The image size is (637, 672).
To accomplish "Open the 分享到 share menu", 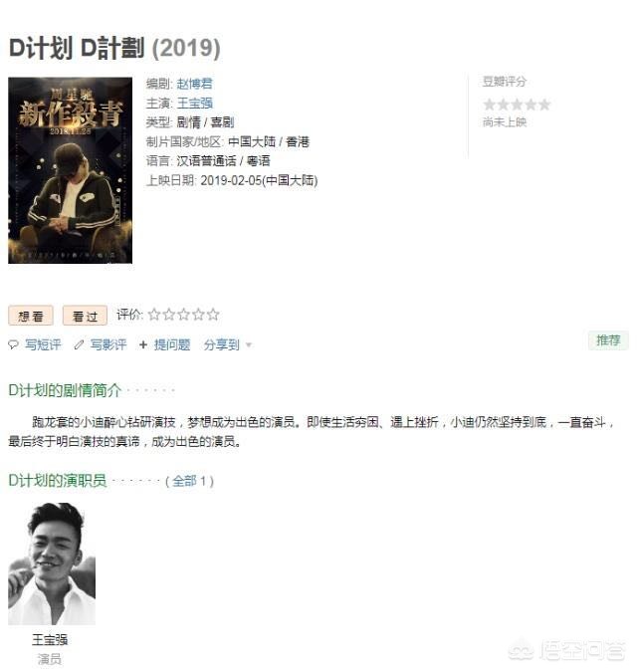I will 222,344.
